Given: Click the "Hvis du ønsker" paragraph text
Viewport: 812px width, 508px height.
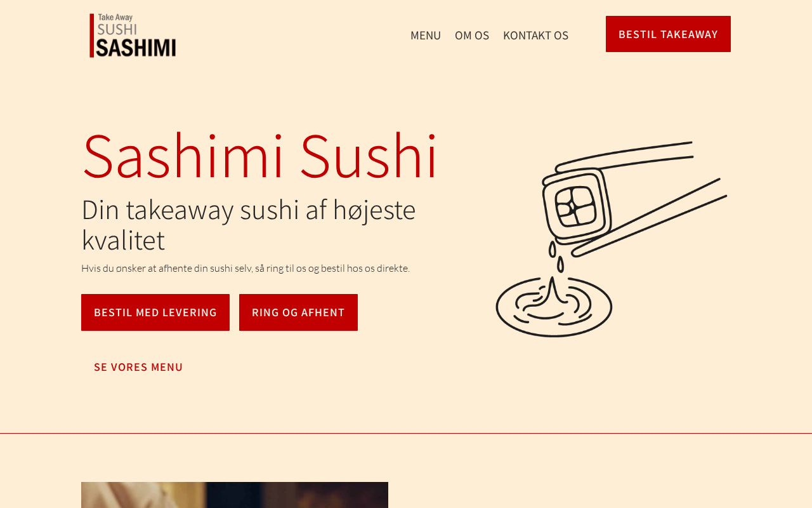Looking at the screenshot, I should (x=246, y=268).
